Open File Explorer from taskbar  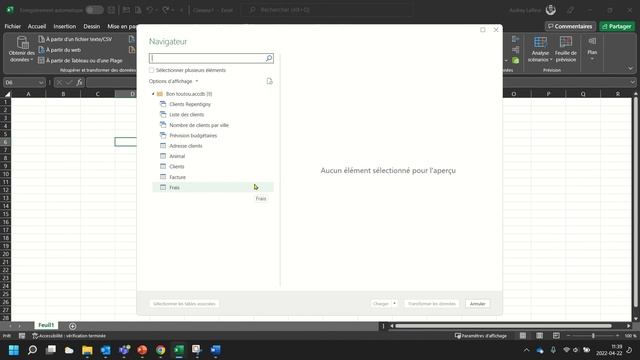tap(87, 350)
